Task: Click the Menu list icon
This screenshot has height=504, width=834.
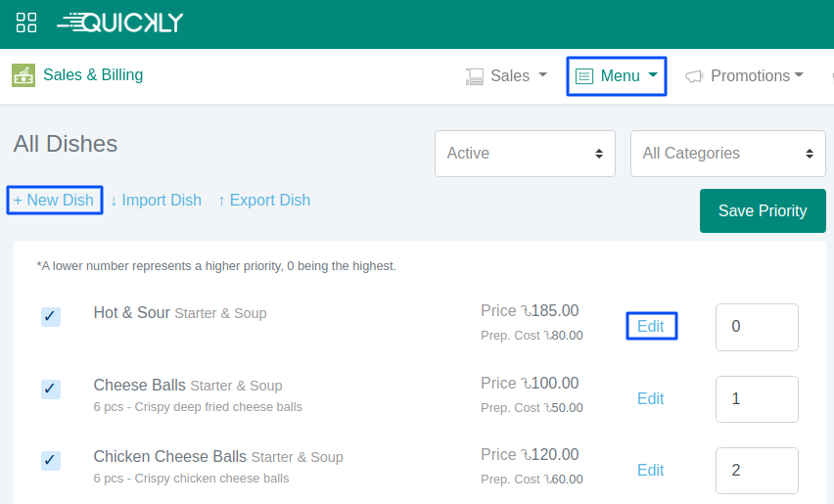Action: (x=584, y=76)
